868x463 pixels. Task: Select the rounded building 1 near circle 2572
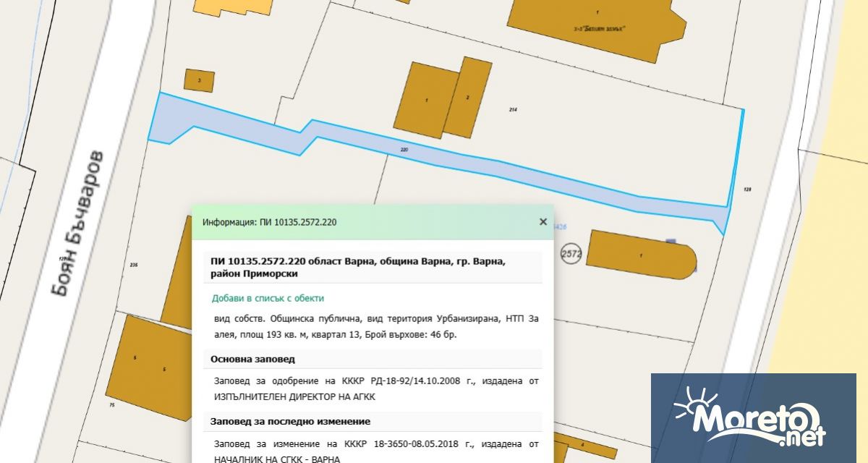coord(642,255)
